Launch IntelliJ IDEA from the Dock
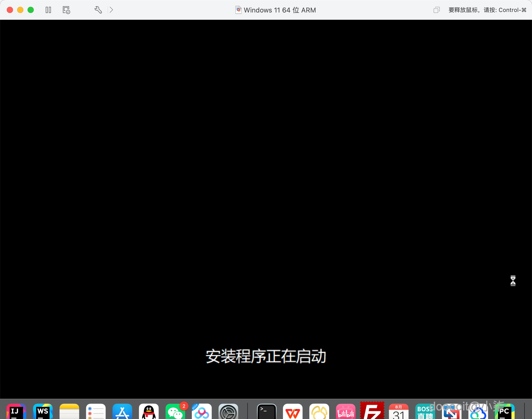 click(16, 411)
